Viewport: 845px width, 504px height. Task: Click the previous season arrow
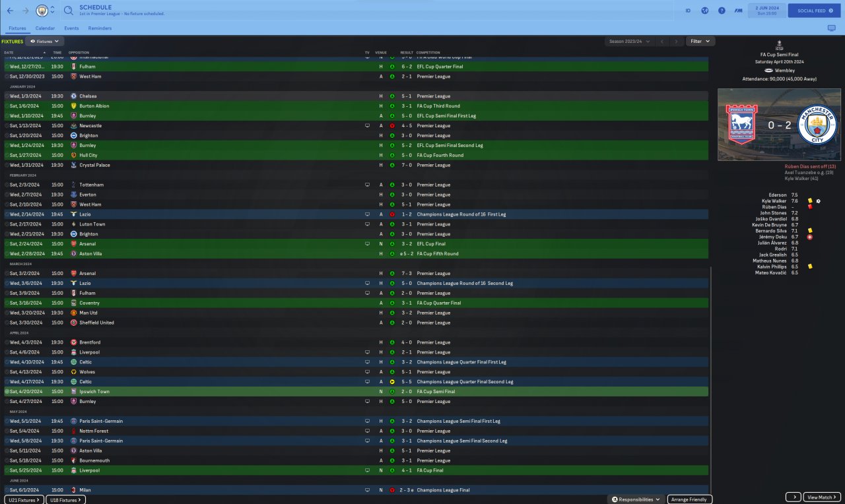[x=662, y=42]
